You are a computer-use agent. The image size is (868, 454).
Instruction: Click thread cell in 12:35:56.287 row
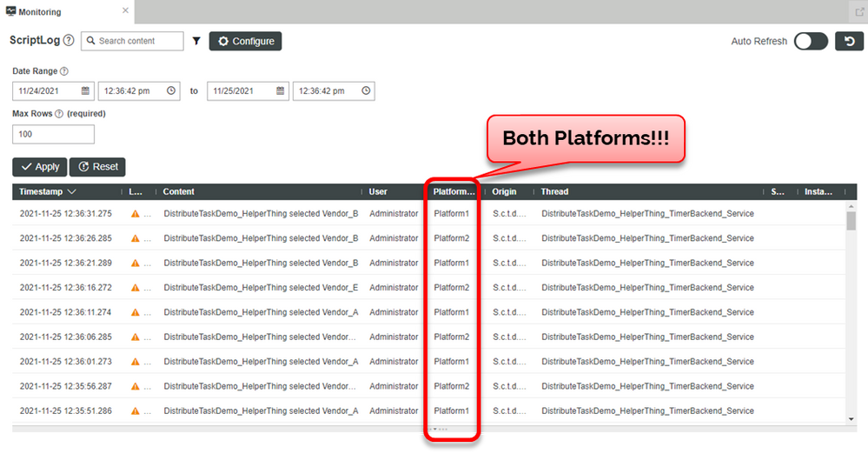[x=647, y=386]
